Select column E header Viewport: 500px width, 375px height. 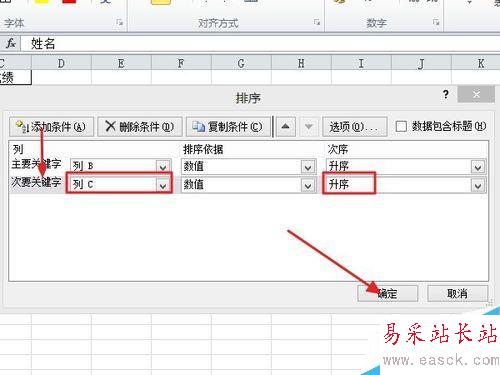121,63
